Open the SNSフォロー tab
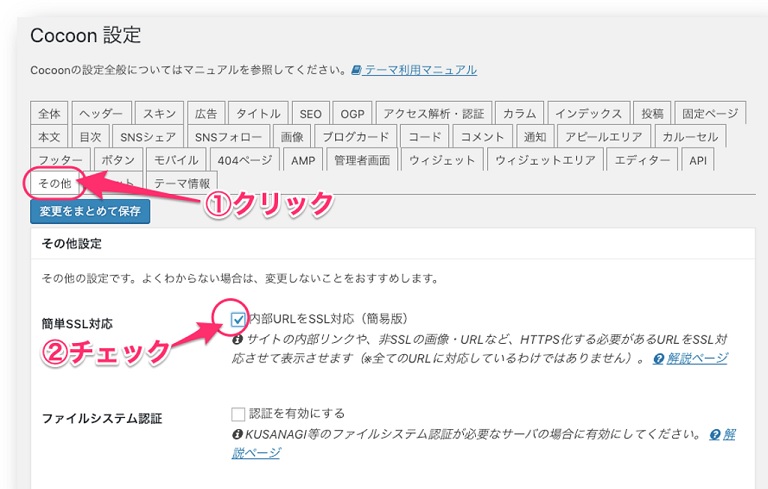The height and width of the screenshot is (489, 768). (x=228, y=137)
